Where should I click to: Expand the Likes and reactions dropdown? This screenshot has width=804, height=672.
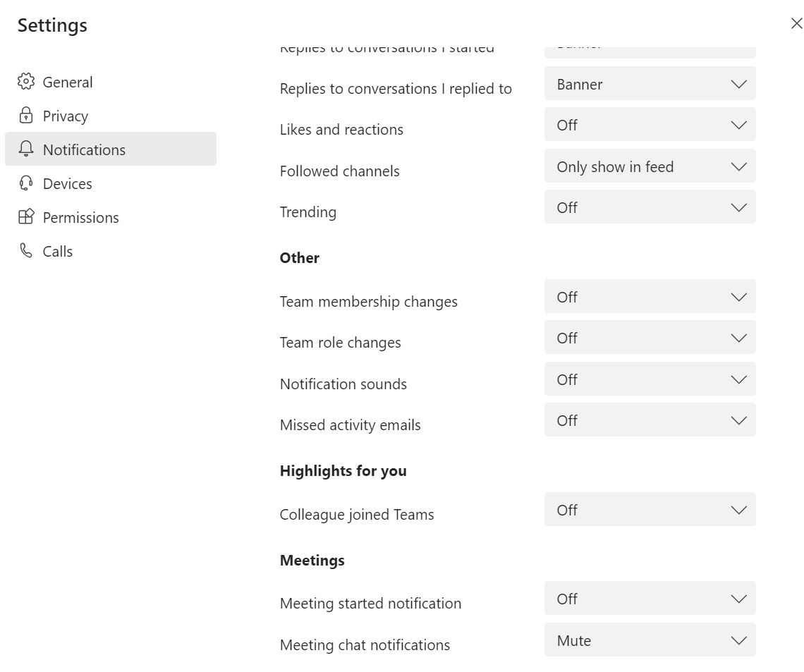[x=650, y=125]
